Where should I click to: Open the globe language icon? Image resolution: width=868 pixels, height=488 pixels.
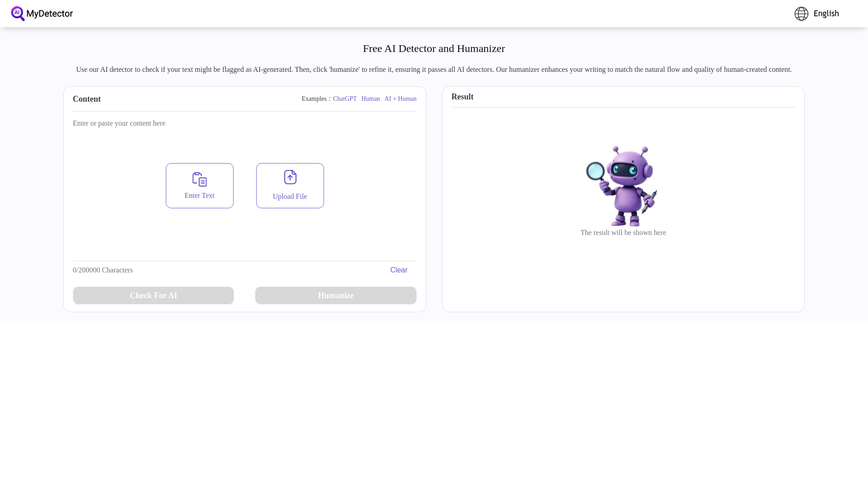[801, 14]
